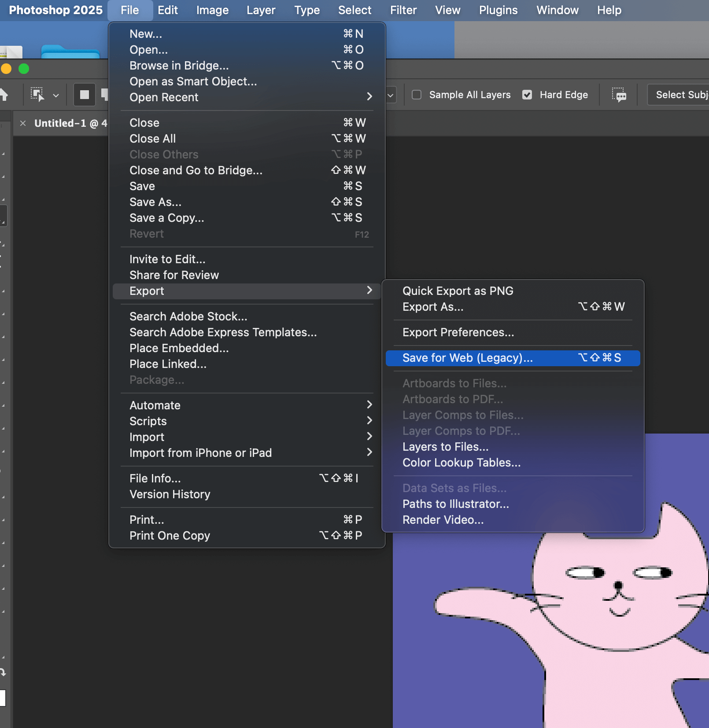Open the Type menu
Screen dimensions: 709x728
tap(307, 10)
